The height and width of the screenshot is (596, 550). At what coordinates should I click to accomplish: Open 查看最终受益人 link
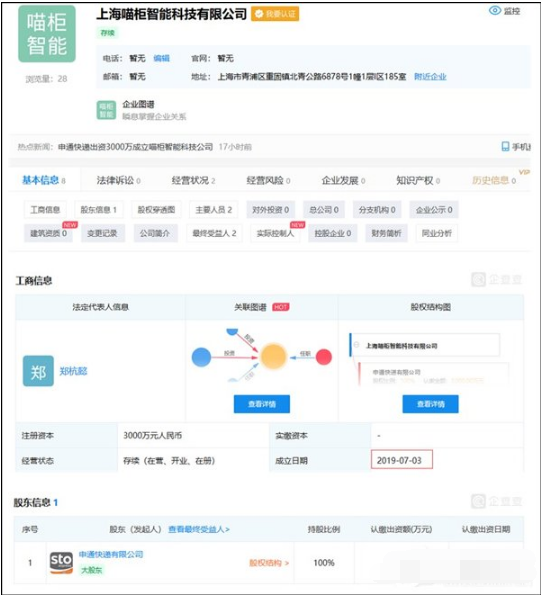[199, 529]
